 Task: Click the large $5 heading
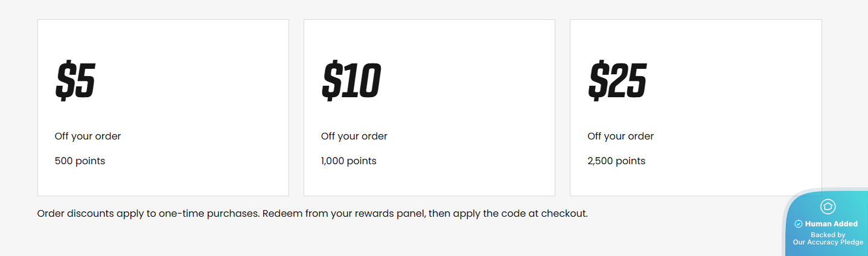click(x=75, y=81)
